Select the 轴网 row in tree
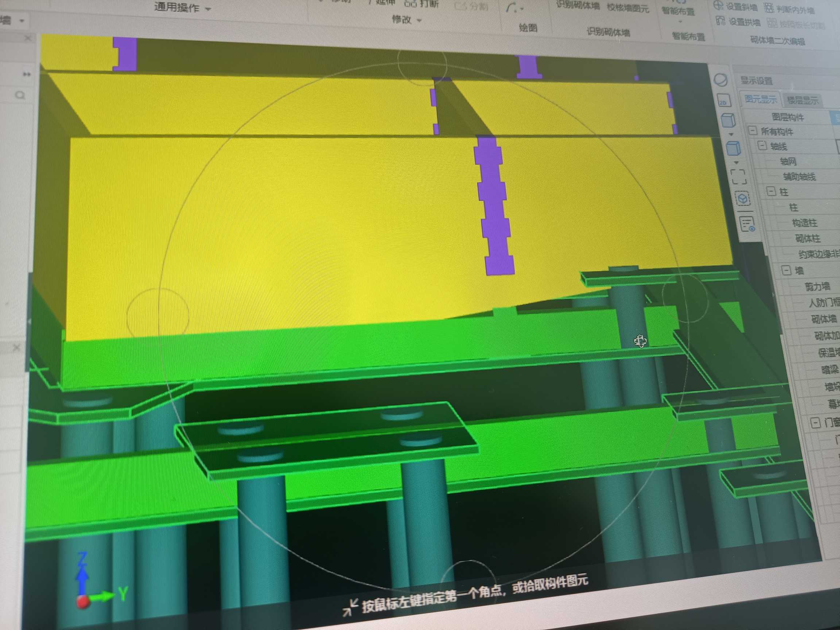Viewport: 840px width, 630px height. pos(788,162)
